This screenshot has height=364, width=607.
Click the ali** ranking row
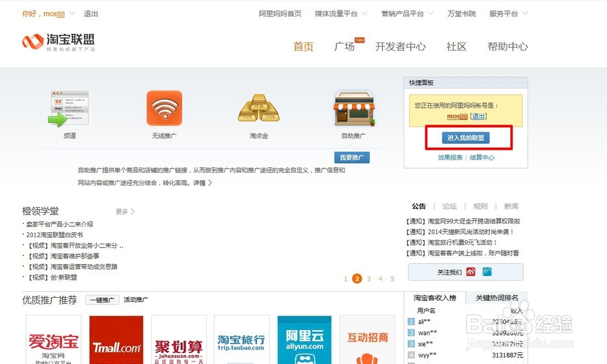click(466, 322)
